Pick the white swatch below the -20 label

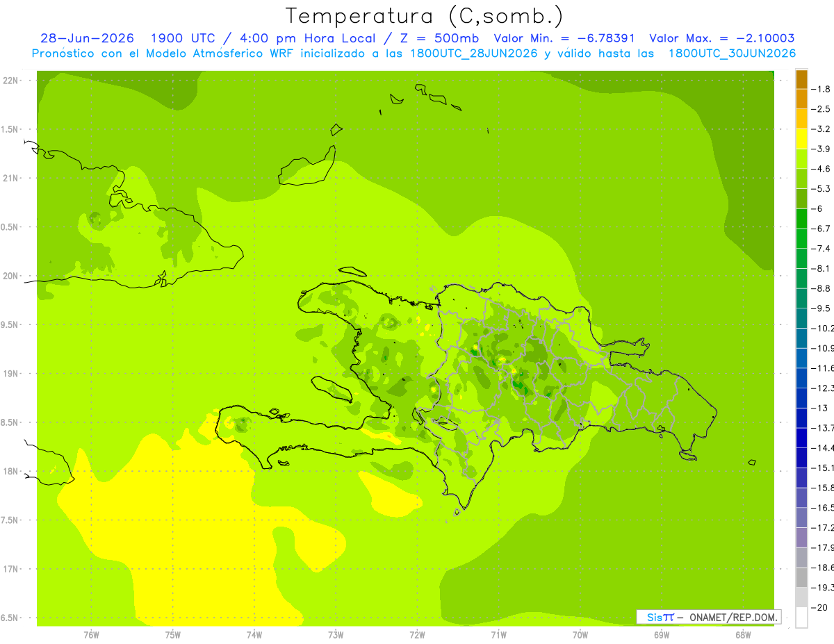(x=801, y=618)
